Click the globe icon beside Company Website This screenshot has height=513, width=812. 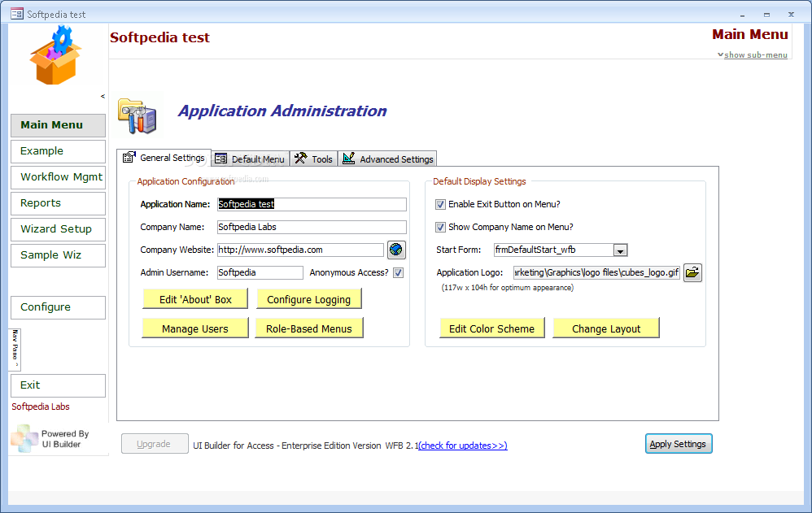coord(396,250)
